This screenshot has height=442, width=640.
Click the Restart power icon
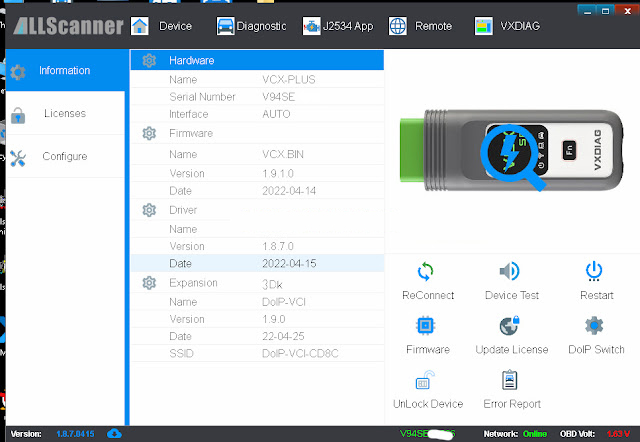click(594, 271)
